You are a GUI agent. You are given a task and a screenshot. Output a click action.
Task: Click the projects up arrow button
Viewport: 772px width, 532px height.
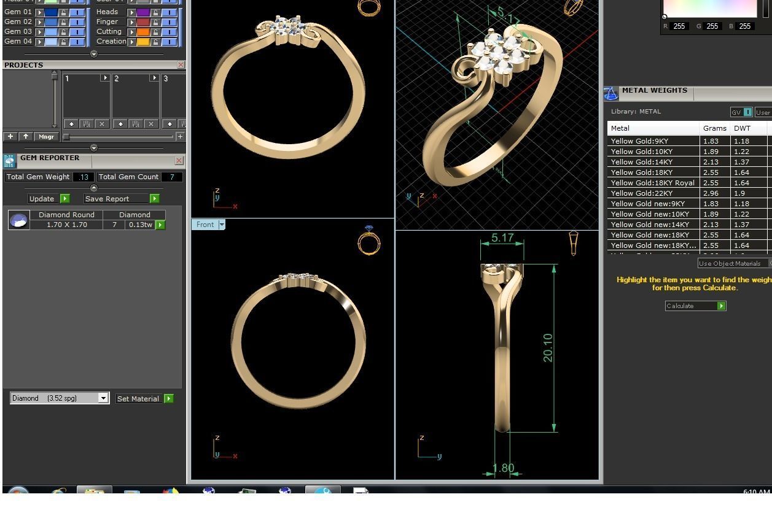(x=26, y=136)
